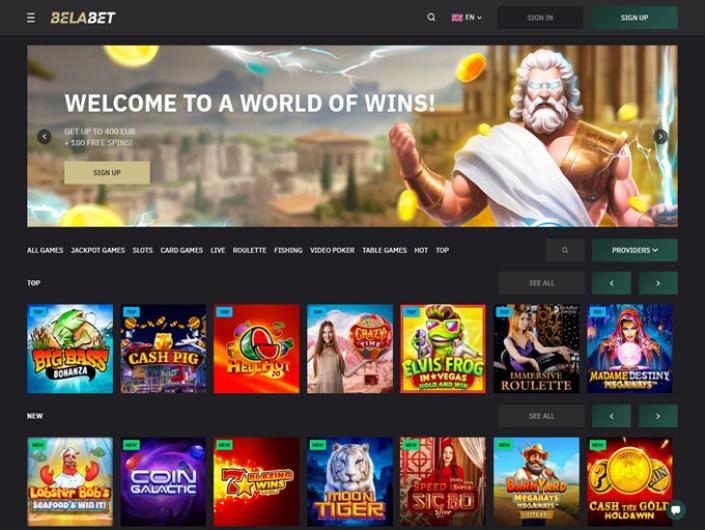This screenshot has height=530, width=705.
Task: Advance to next banner slide arrow
Action: point(660,136)
